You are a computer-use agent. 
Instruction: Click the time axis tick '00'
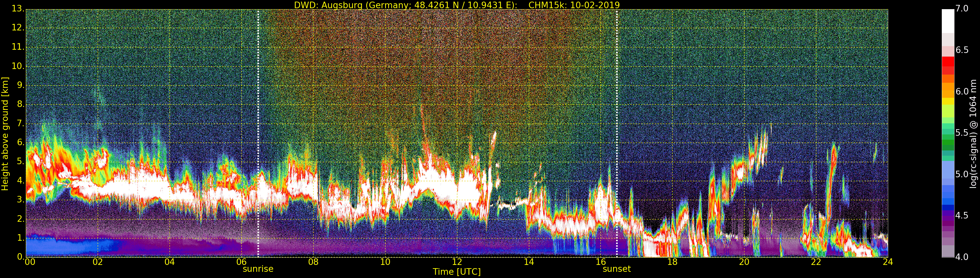[30, 262]
